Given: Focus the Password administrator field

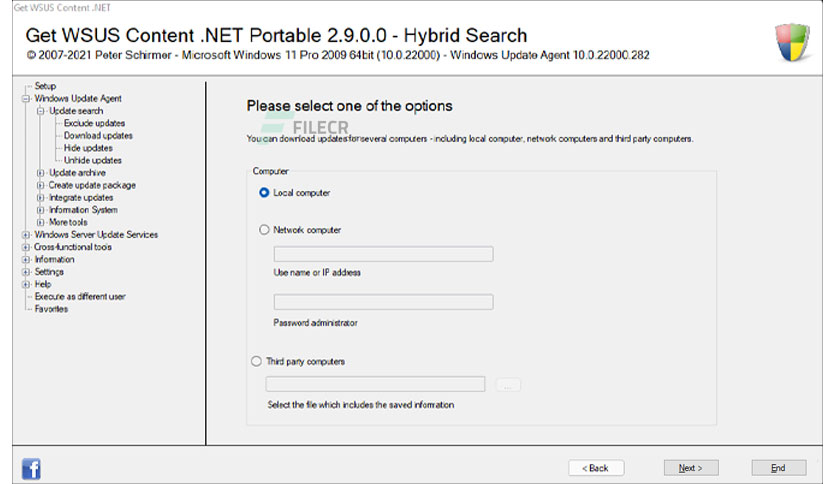Looking at the screenshot, I should pos(383,302).
